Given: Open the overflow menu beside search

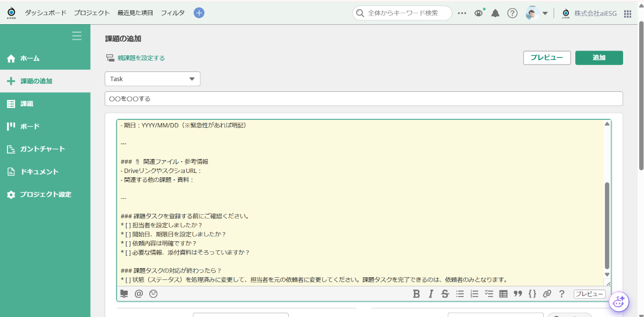Looking at the screenshot, I should (x=462, y=13).
